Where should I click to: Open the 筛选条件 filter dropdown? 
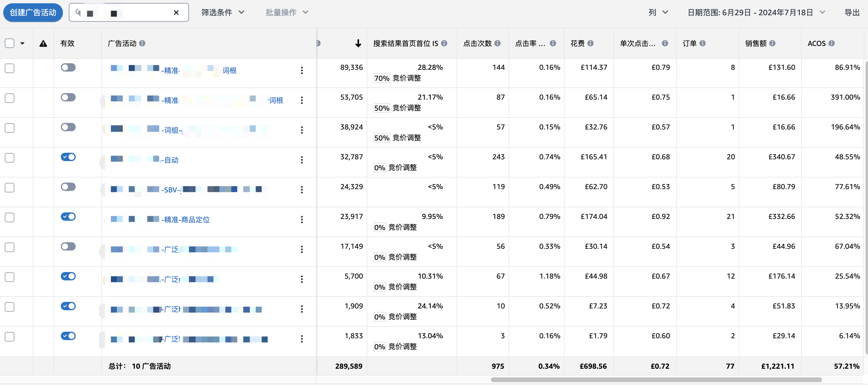click(x=222, y=12)
